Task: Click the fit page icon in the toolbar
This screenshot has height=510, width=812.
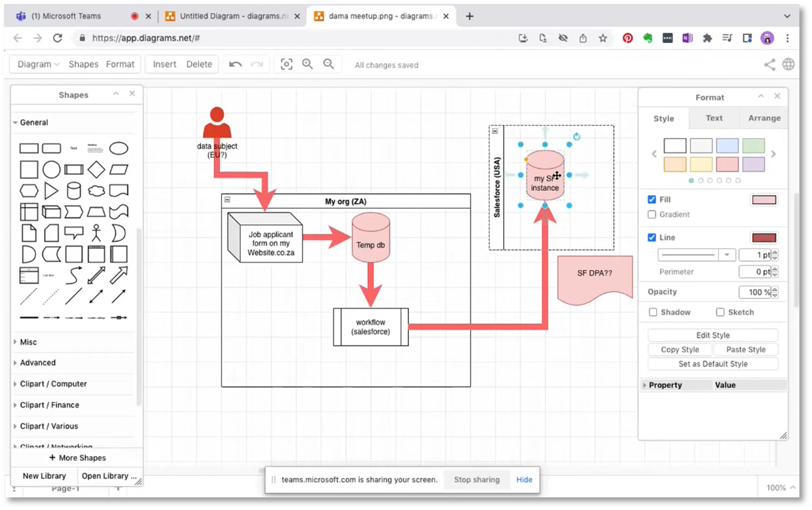Action: (286, 64)
